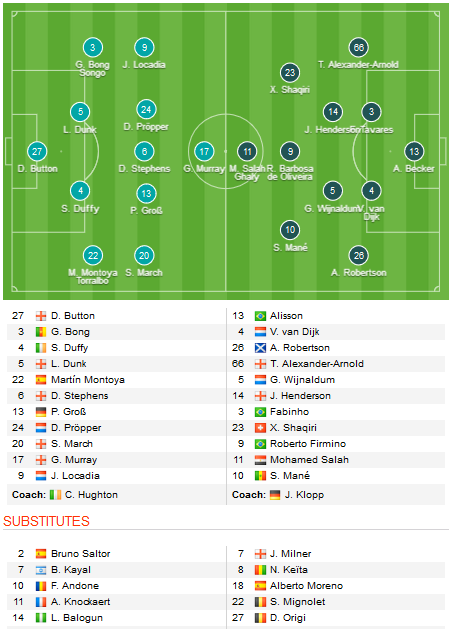The height and width of the screenshot is (629, 449).
Task: Click Roberto Firmino in the lineup list
Action: tap(308, 444)
